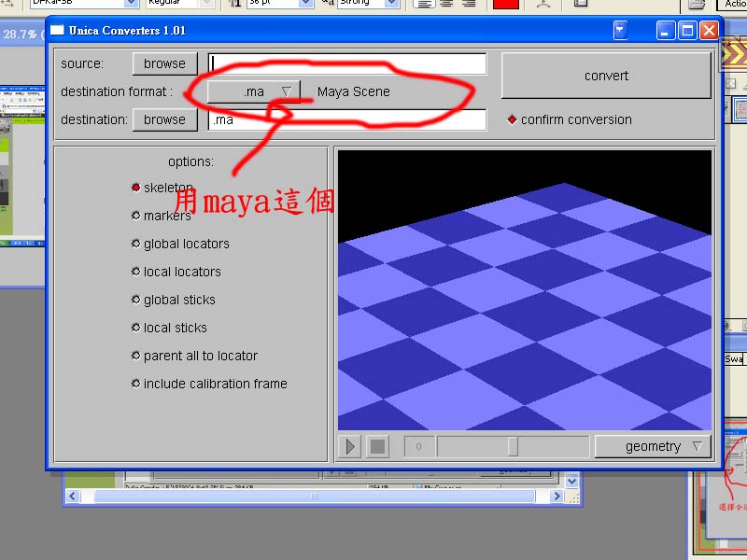Open the geometry dropdown menu

[x=653, y=447]
